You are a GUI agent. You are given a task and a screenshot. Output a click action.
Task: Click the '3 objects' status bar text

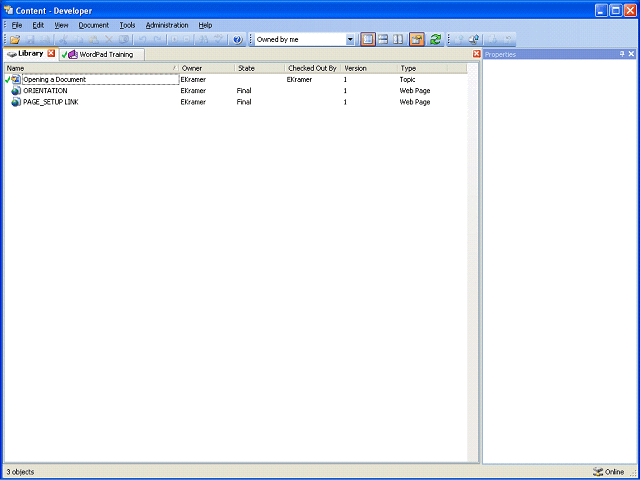(20, 472)
